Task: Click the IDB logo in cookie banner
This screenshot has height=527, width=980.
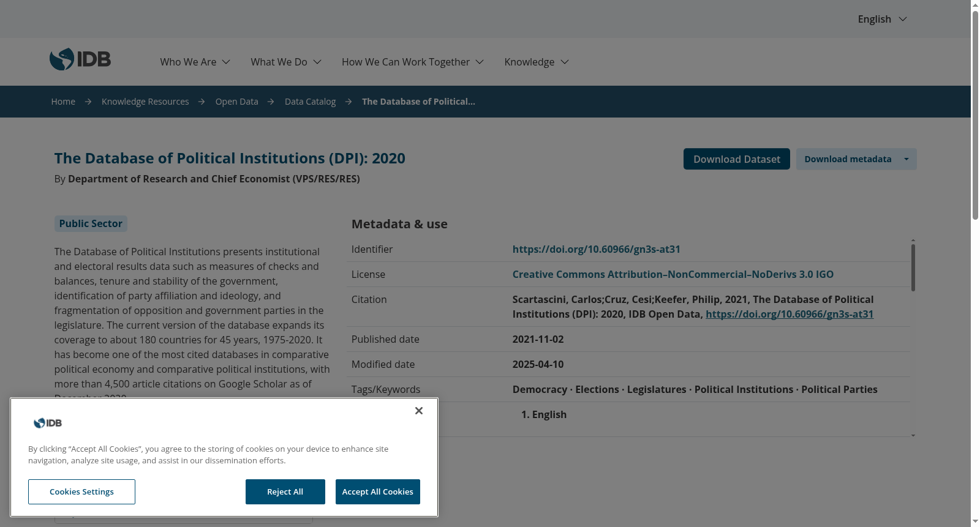Action: click(x=48, y=423)
